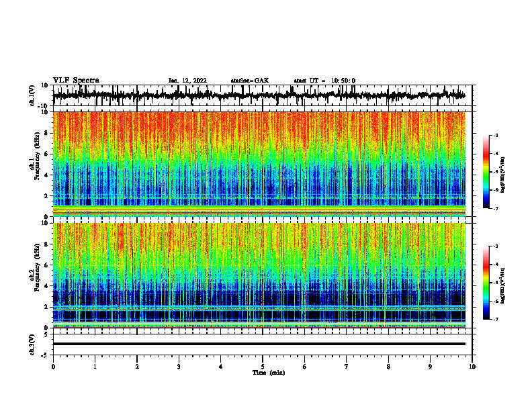Click the log(PSD) label beside ch.2 color bar
The width and height of the screenshot is (532, 411).
pos(503,285)
